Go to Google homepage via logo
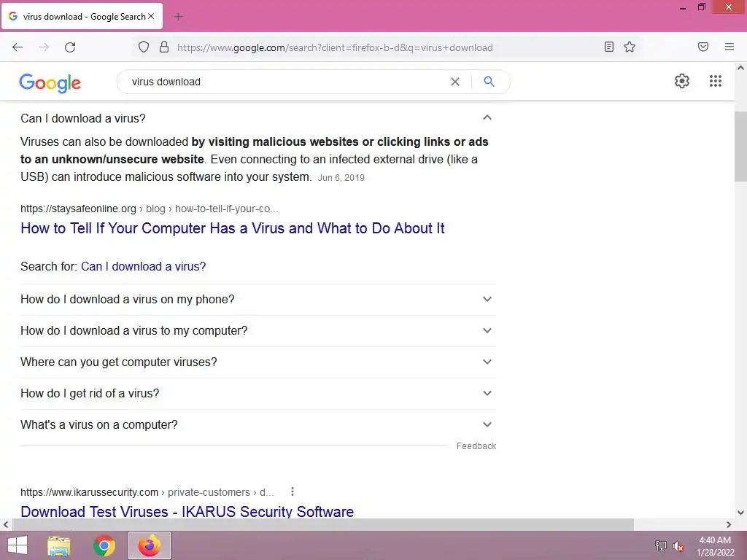The width and height of the screenshot is (747, 560). pos(50,83)
